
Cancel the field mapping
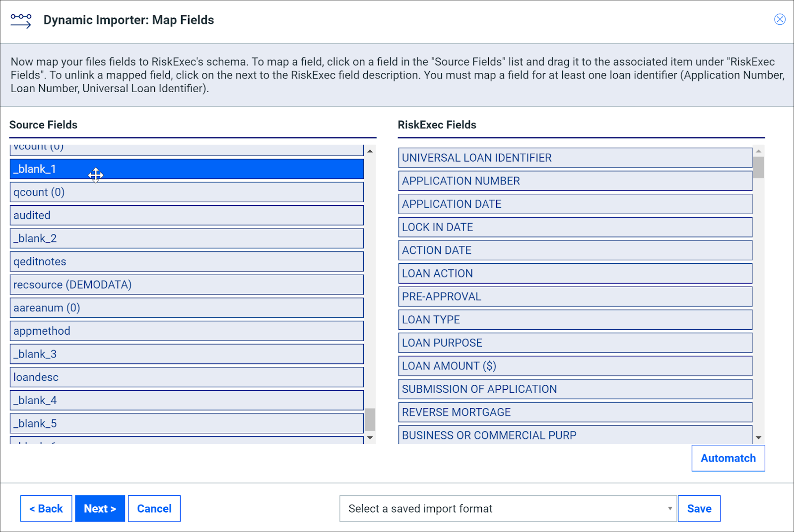coord(154,509)
